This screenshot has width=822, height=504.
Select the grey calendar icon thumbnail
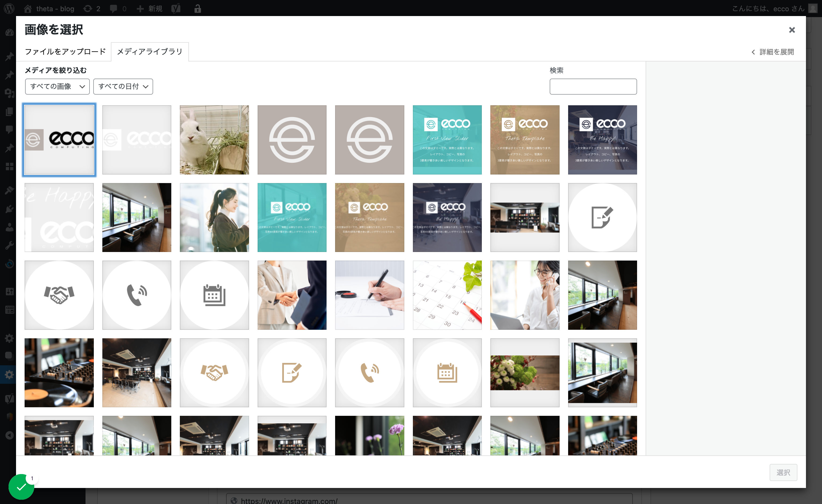pos(214,295)
